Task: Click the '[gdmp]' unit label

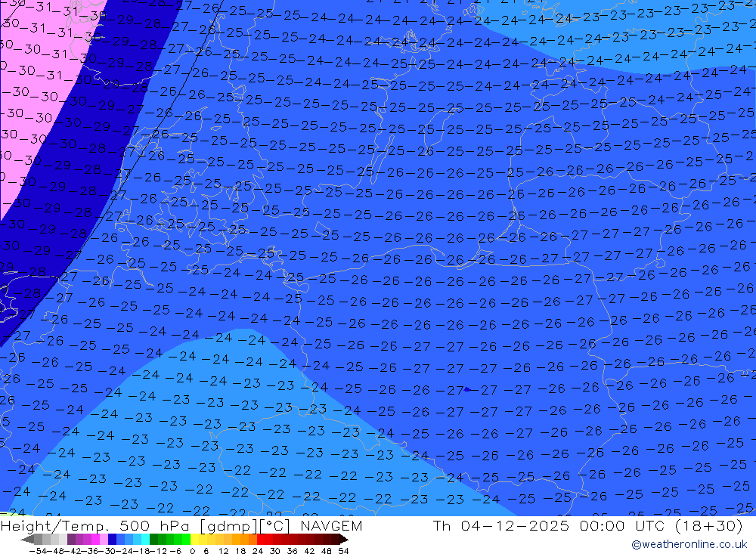Action: point(228,526)
